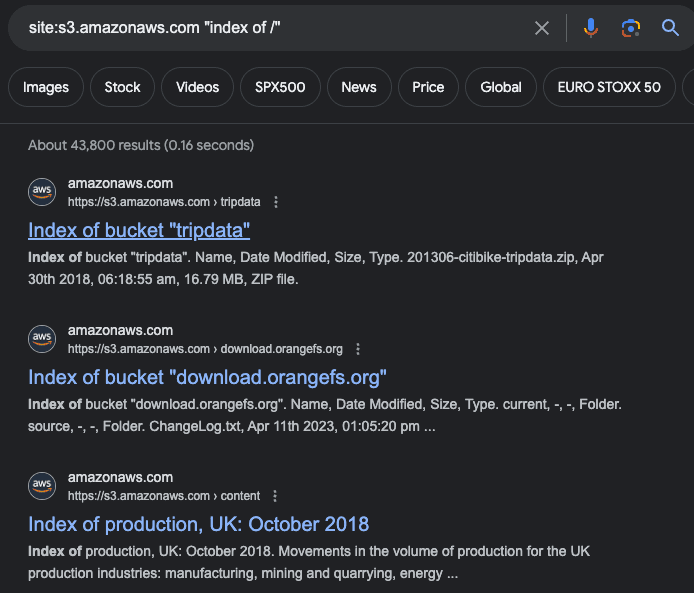This screenshot has height=593, width=694.
Task: Open the News filter
Action: tap(359, 87)
